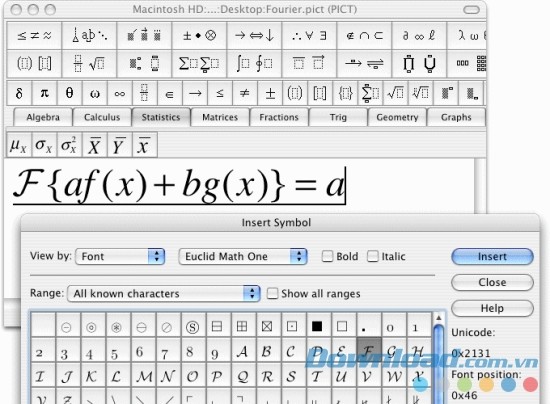The width and height of the screenshot is (550, 404).
Task: Open the operator symbols palette (± • ⊗)
Action: coord(199,35)
